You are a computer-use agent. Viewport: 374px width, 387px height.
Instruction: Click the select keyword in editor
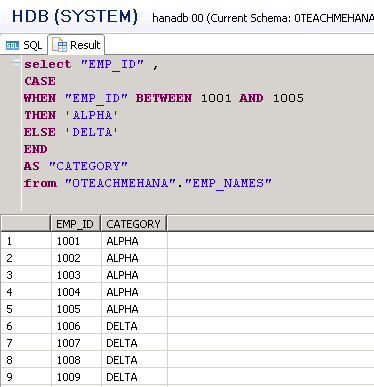click(x=48, y=64)
